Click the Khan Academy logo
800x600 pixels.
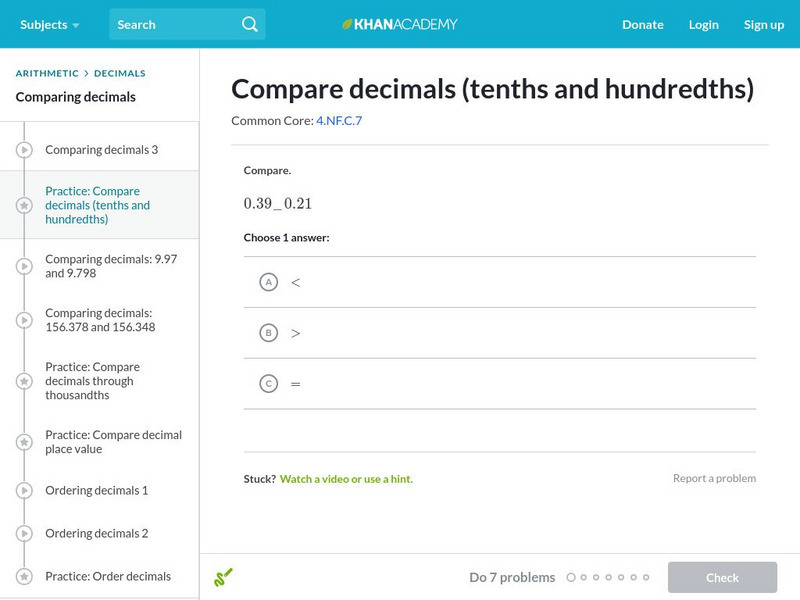400,24
